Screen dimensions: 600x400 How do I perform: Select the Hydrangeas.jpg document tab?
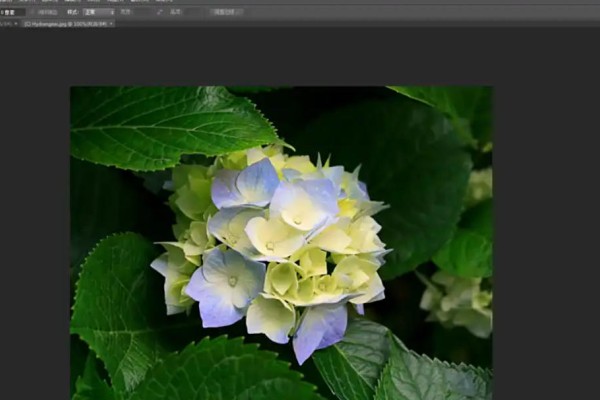coord(66,24)
